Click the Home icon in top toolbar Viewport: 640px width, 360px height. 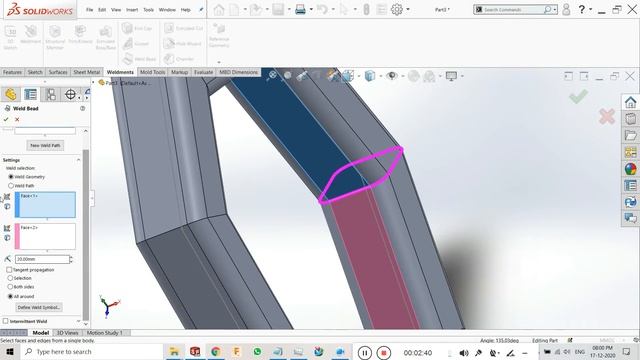coord(219,9)
